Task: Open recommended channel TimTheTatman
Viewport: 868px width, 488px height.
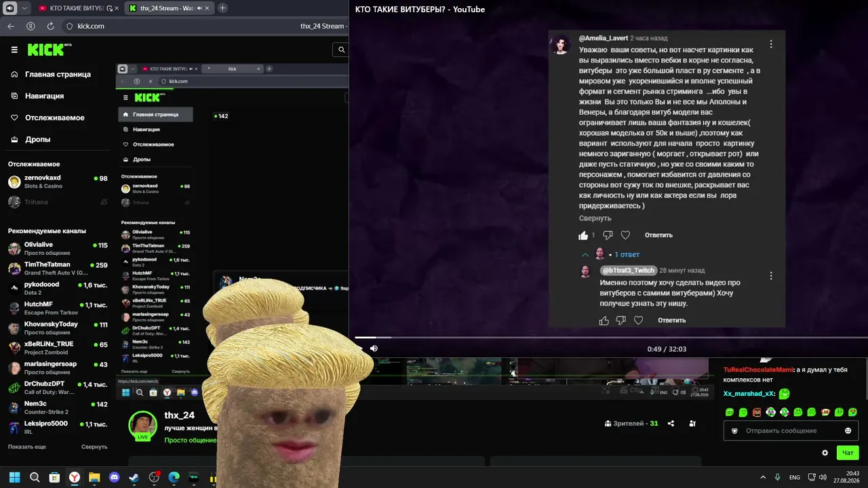Action: click(x=58, y=268)
